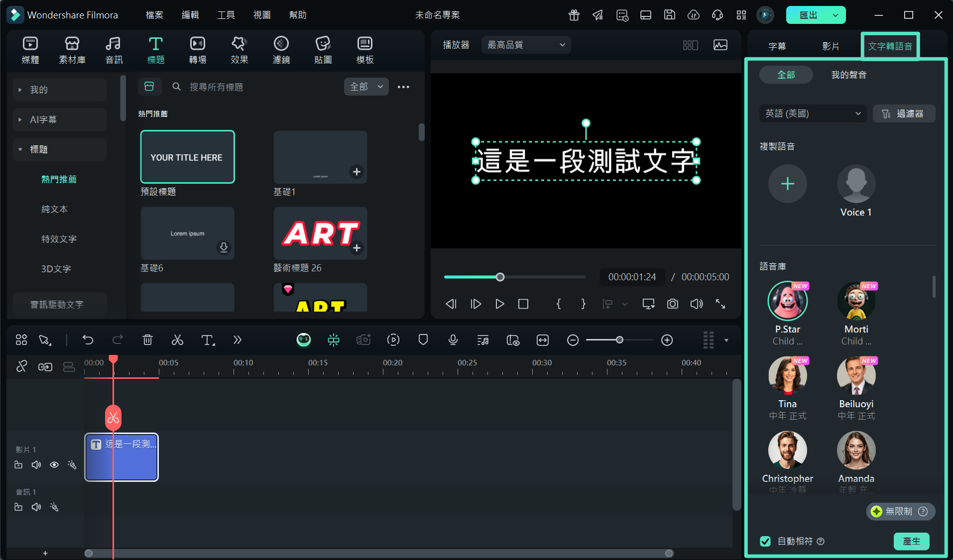The image size is (953, 560).
Task: Click the gift icon in title bar
Action: pyautogui.click(x=574, y=15)
